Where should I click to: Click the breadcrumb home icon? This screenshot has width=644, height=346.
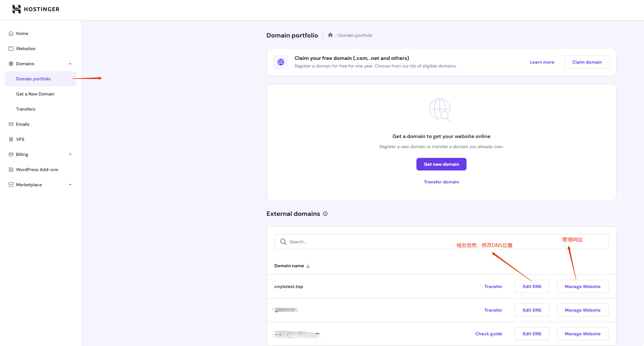(x=330, y=35)
